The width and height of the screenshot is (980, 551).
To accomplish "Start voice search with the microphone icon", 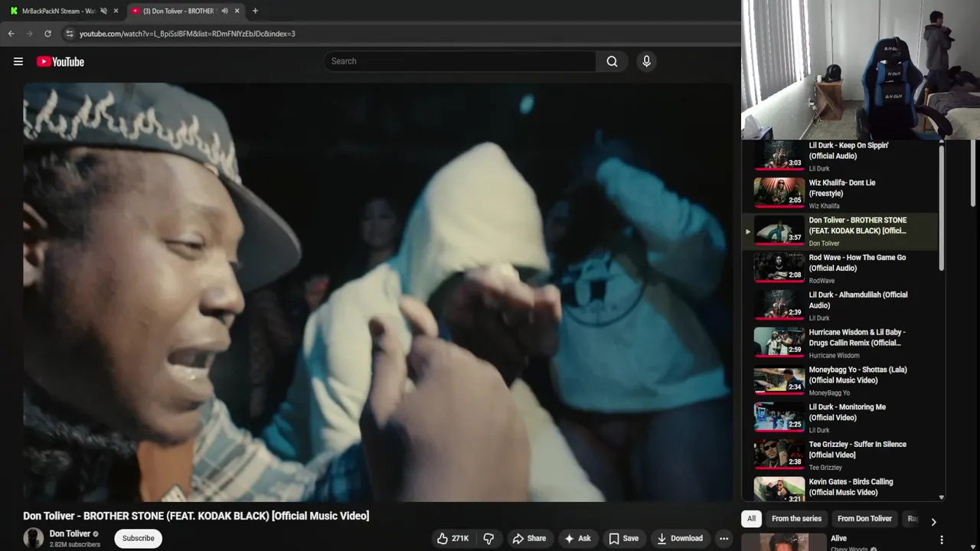I will click(x=646, y=61).
